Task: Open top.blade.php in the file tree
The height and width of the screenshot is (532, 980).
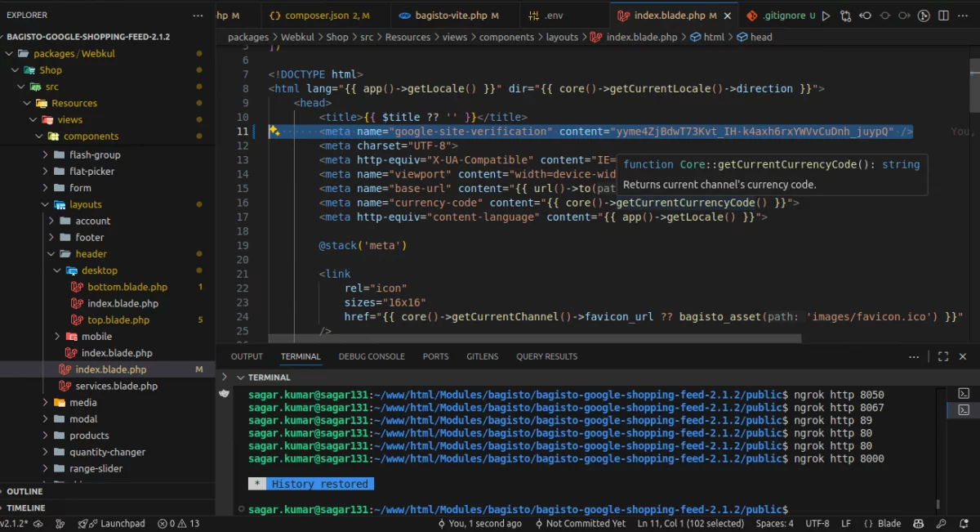Action: 118,320
